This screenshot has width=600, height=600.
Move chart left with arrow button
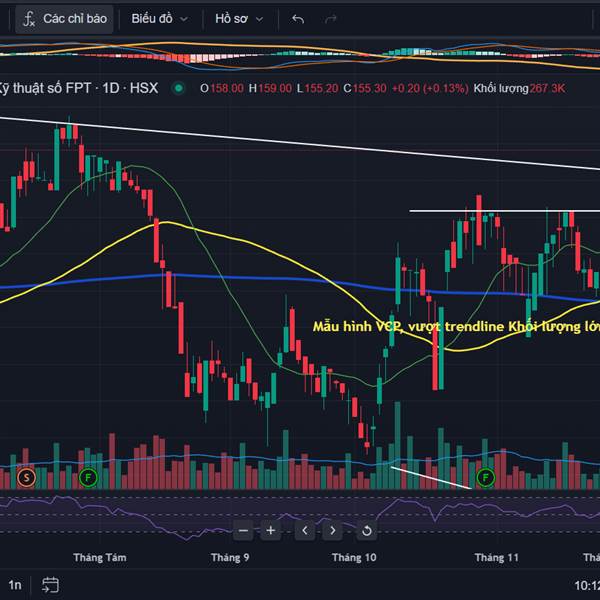point(305,530)
